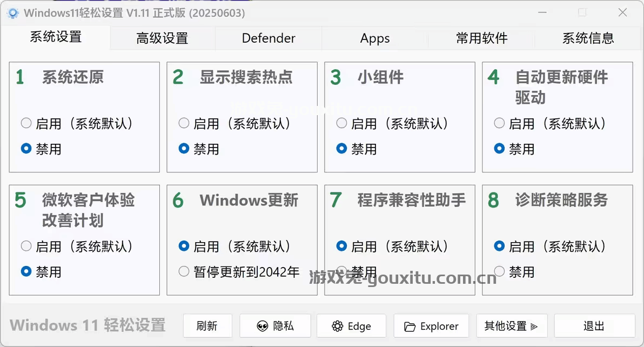Click the alien face icon on 隐私 button
The image size is (644, 347).
pos(263,326)
